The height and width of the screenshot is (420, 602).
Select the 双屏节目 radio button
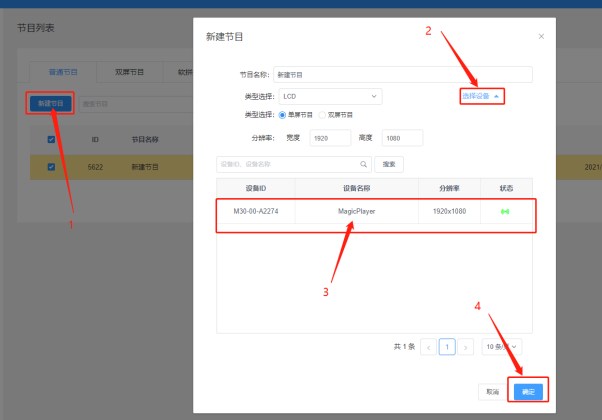pyautogui.click(x=322, y=115)
